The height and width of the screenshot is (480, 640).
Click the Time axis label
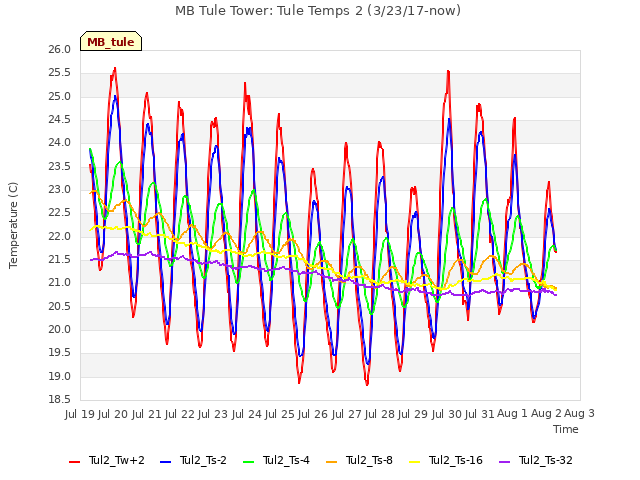[x=566, y=429]
